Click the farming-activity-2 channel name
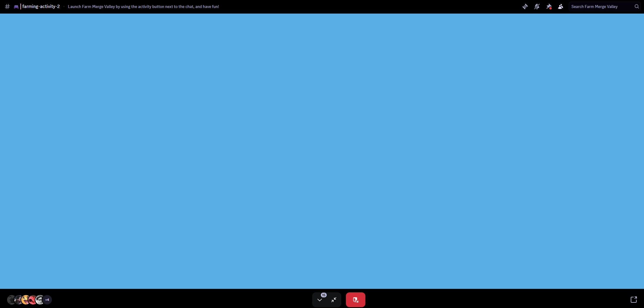Image resolution: width=644 pixels, height=308 pixels. (41, 6)
